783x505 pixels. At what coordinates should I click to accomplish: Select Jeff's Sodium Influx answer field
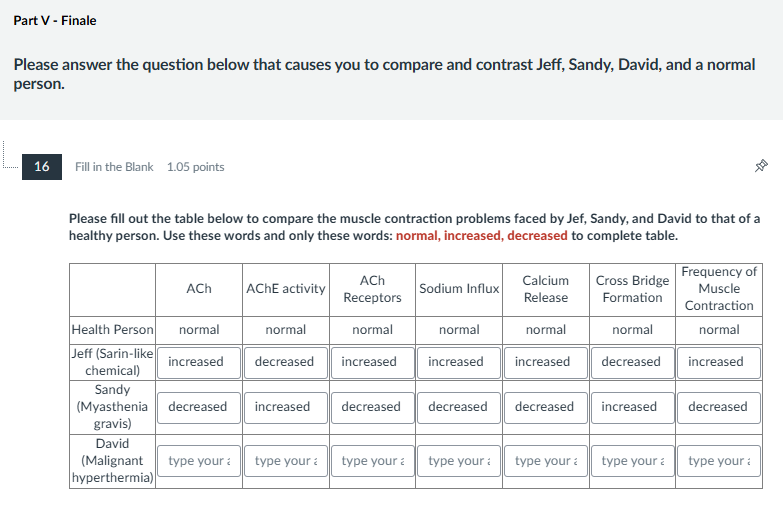[459, 362]
